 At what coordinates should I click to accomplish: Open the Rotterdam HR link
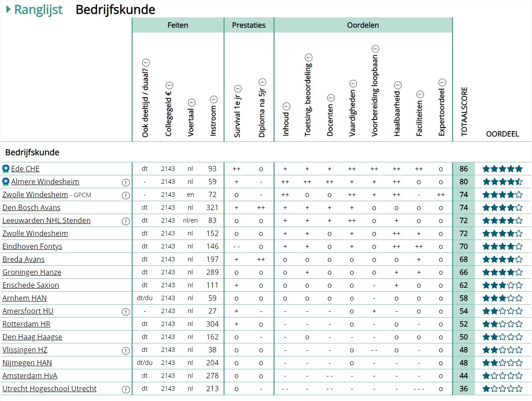26,324
